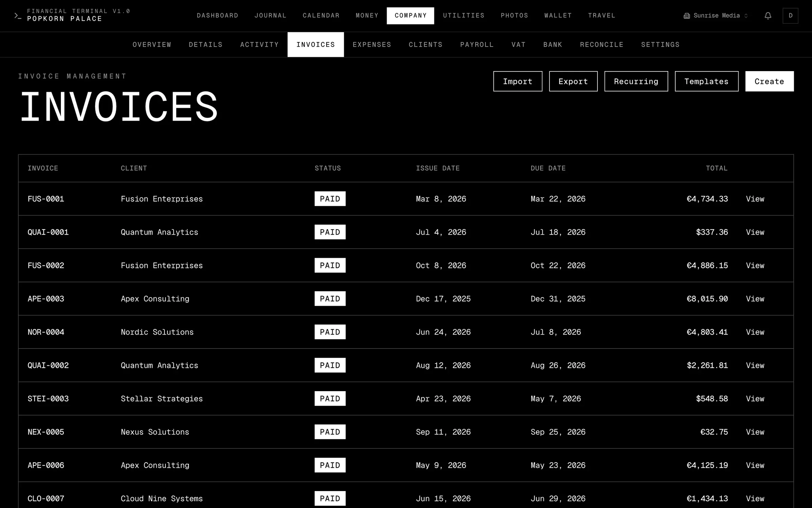The height and width of the screenshot is (508, 812).
Task: Open the user avatar D menu
Action: click(790, 16)
